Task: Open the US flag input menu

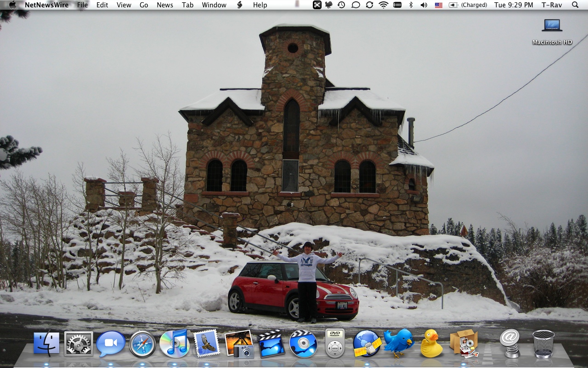Action: pyautogui.click(x=439, y=5)
